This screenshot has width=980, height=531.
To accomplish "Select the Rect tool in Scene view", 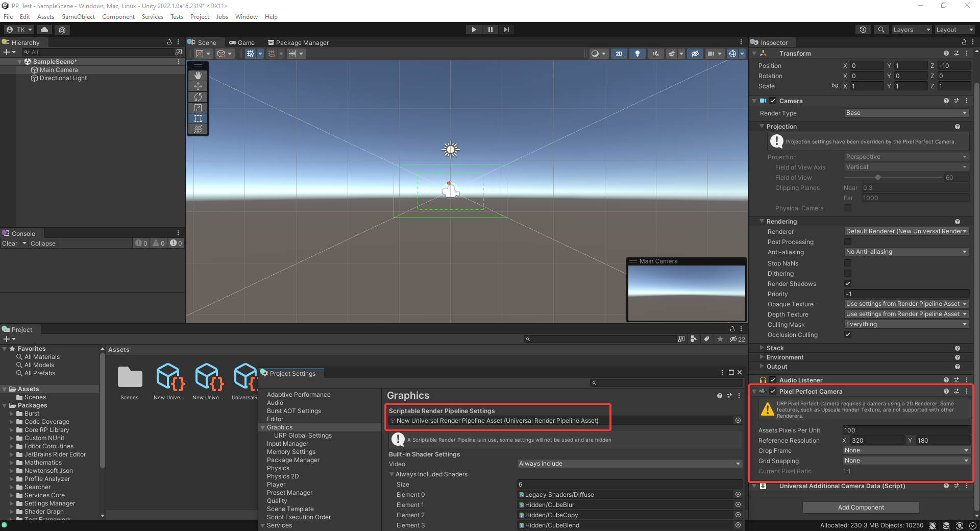I will [198, 118].
